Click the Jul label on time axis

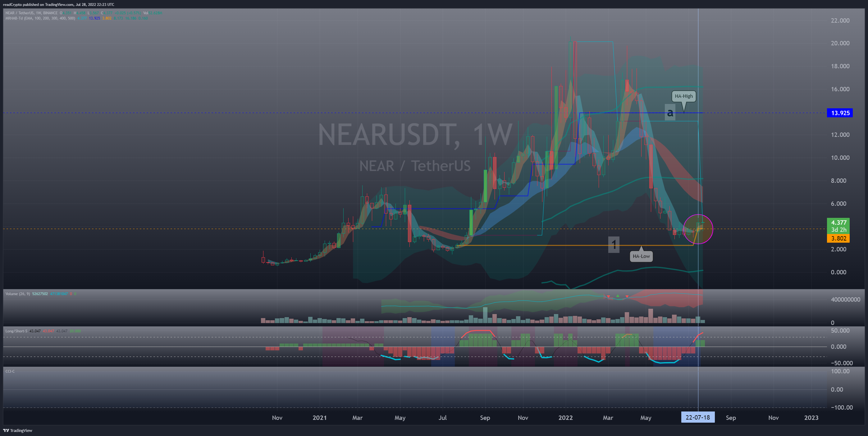point(442,417)
